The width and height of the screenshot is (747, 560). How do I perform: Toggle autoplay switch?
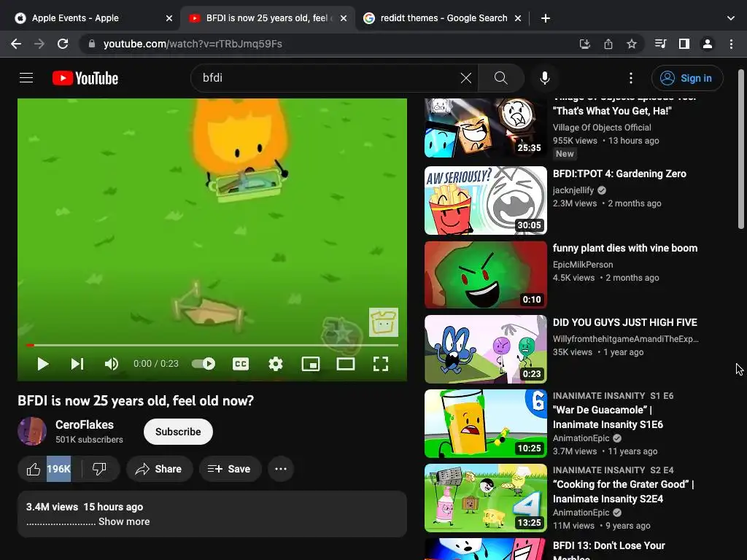(204, 365)
